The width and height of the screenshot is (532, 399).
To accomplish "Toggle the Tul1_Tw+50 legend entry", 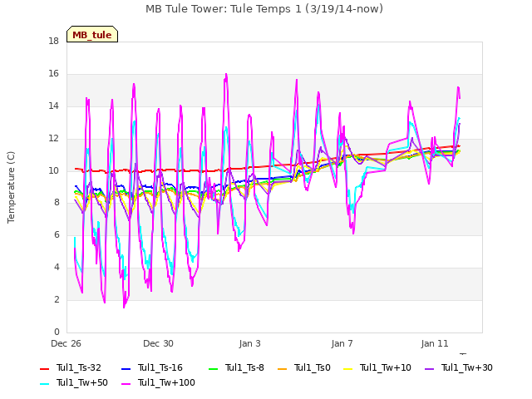I will [x=74, y=382].
